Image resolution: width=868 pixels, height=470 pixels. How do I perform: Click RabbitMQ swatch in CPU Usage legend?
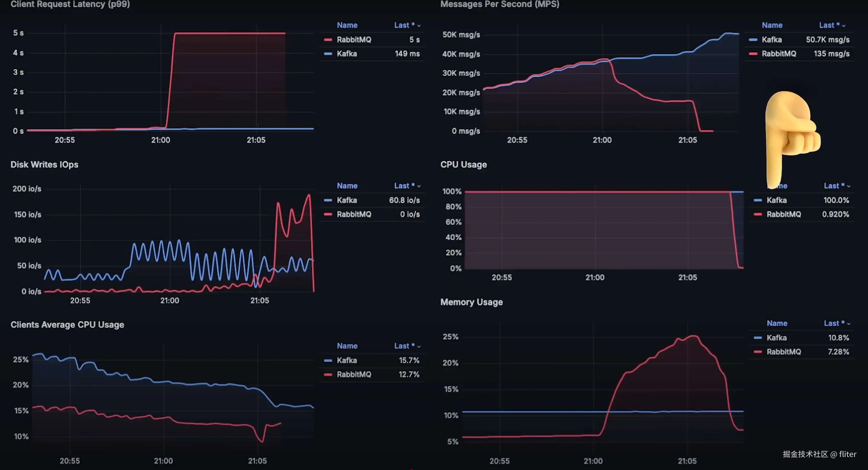tap(758, 214)
